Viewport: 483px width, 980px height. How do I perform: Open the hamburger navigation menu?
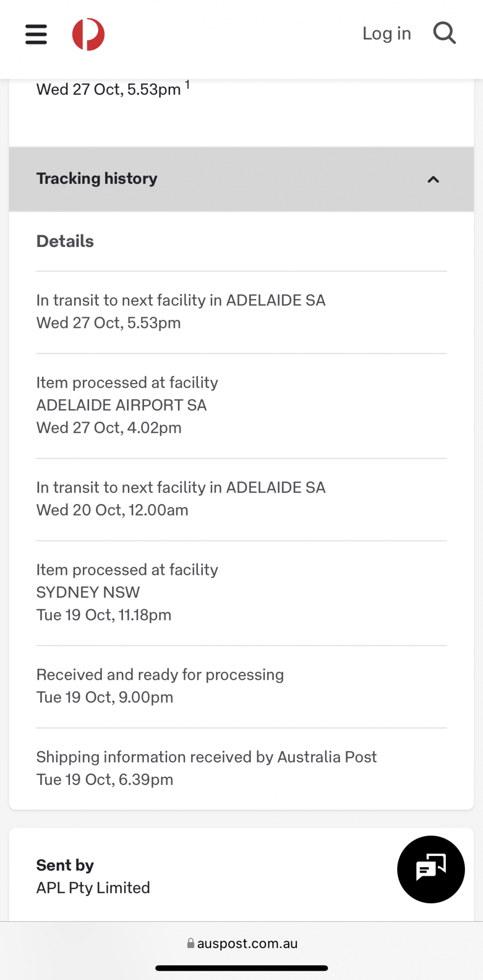(36, 34)
